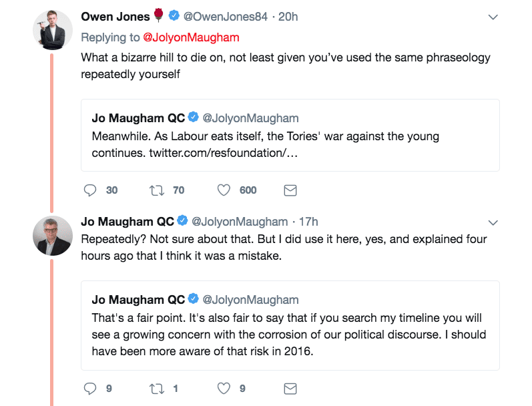Open Owen Jones's profile picture

(x=53, y=30)
